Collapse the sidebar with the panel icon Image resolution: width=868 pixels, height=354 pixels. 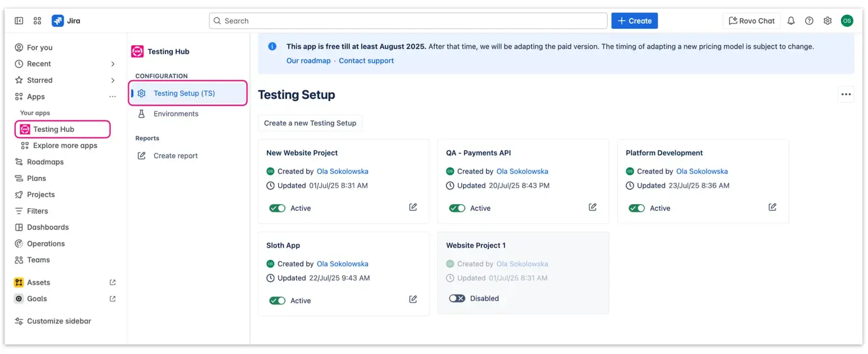[x=19, y=20]
